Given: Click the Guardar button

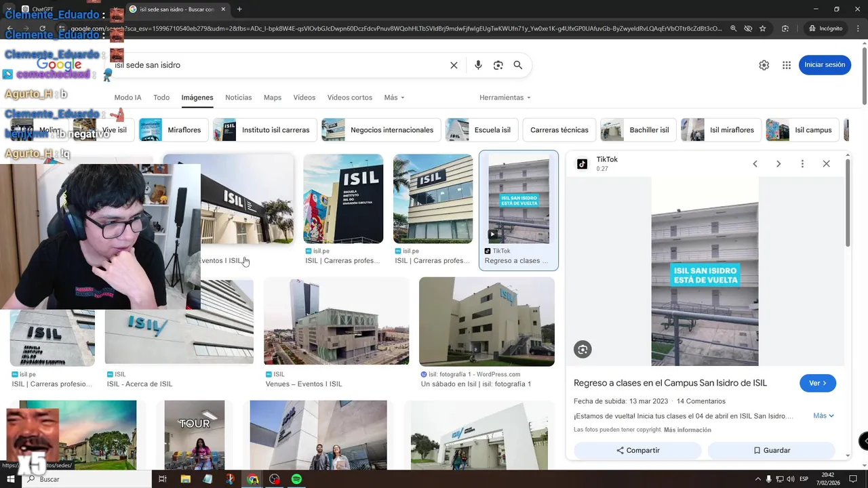Looking at the screenshot, I should 772,450.
